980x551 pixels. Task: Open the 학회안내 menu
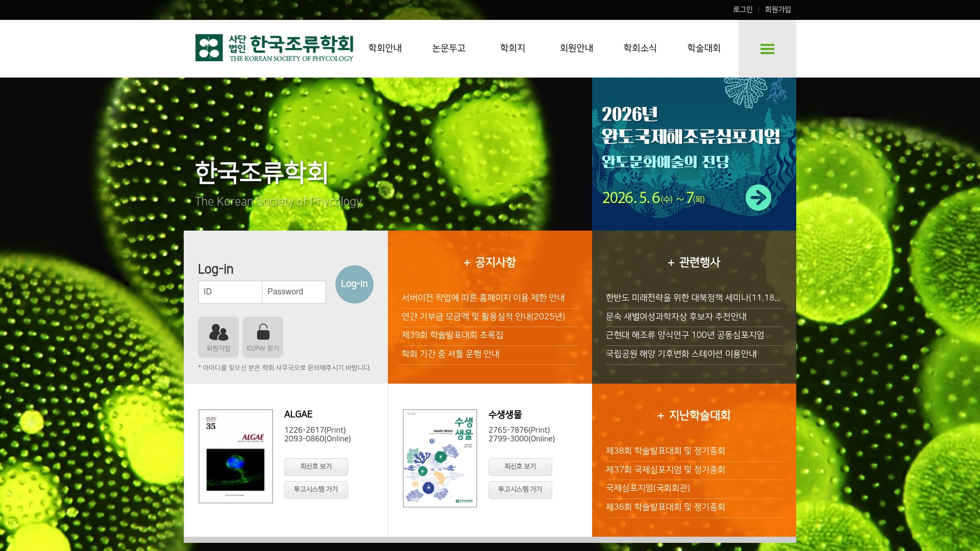tap(385, 48)
